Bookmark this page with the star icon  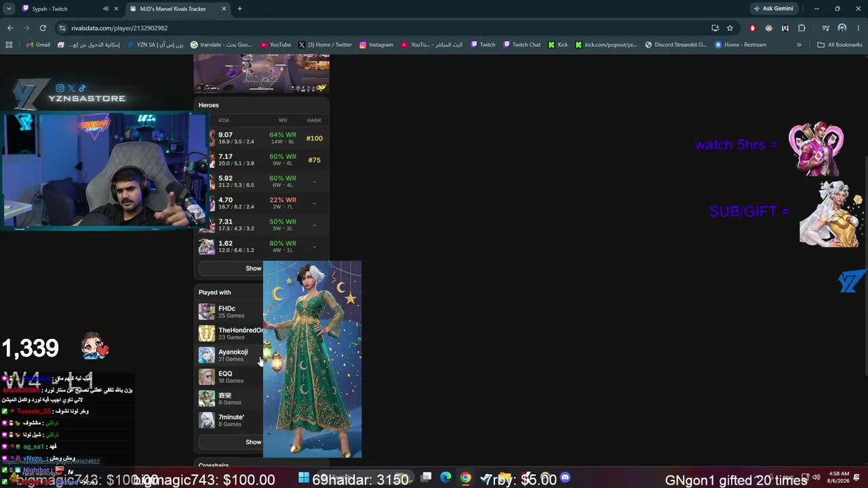point(730,28)
